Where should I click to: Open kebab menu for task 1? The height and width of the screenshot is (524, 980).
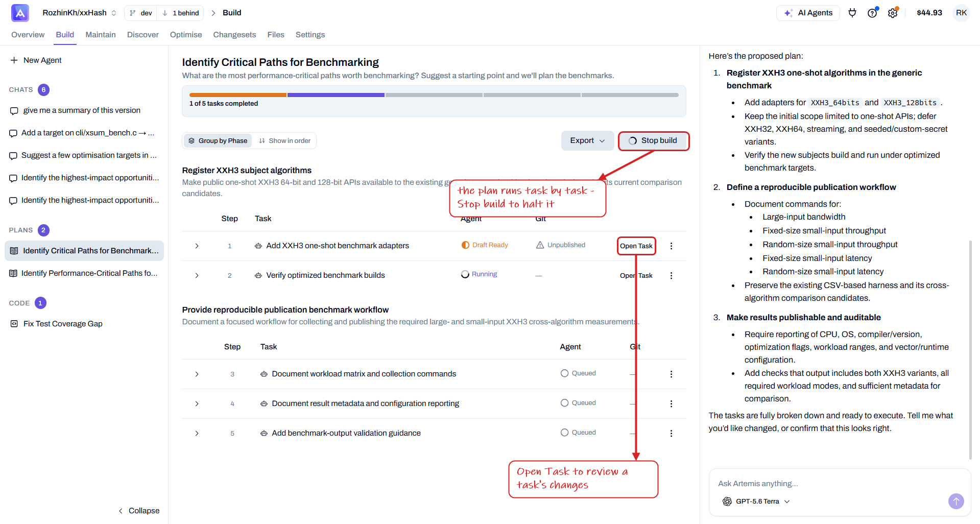click(671, 246)
